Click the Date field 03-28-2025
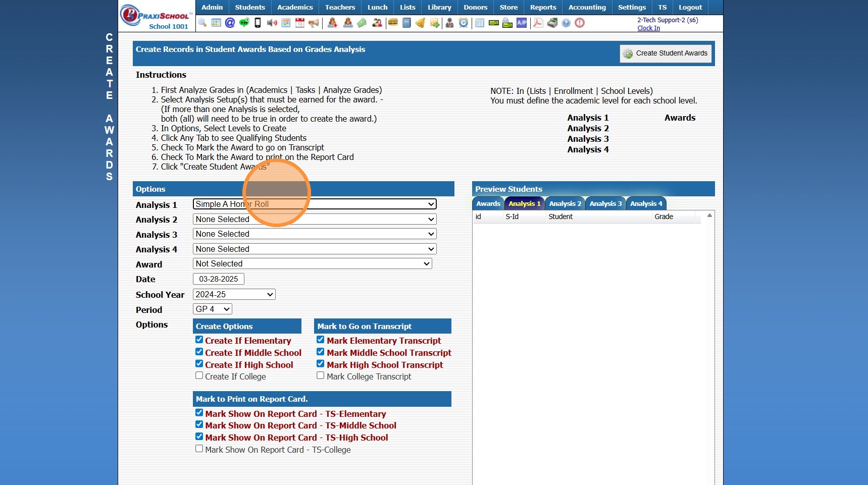 219,279
